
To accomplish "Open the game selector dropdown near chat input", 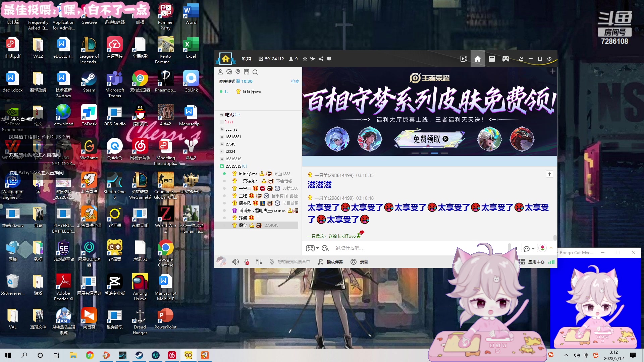I will (312, 248).
